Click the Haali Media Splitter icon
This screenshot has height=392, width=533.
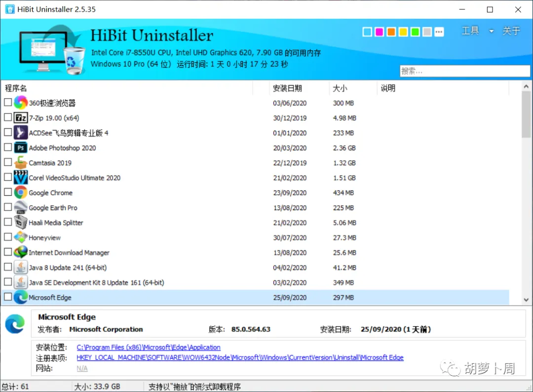click(20, 222)
